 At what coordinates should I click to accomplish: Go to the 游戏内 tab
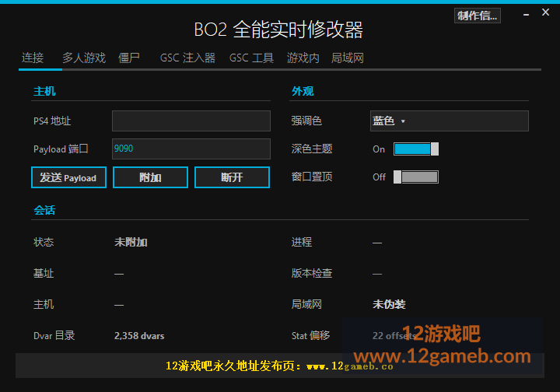(303, 58)
